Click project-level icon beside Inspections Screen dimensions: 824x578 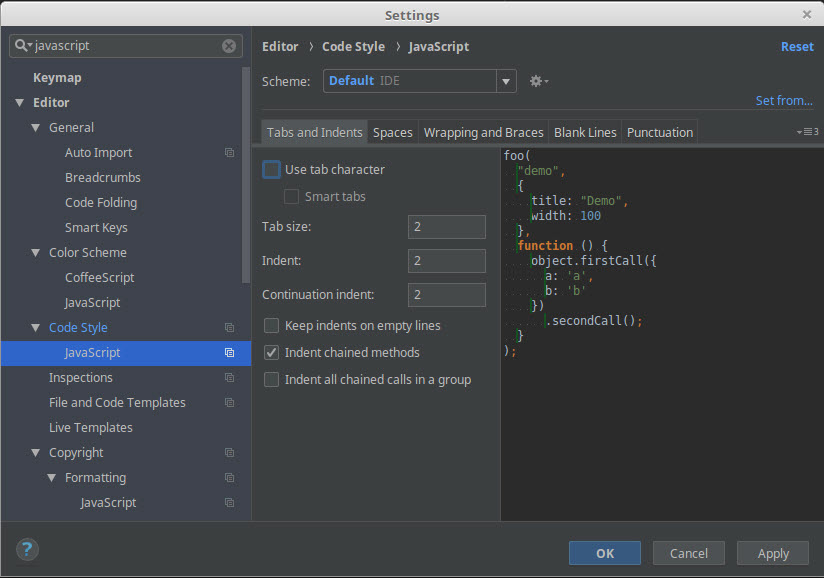click(229, 378)
